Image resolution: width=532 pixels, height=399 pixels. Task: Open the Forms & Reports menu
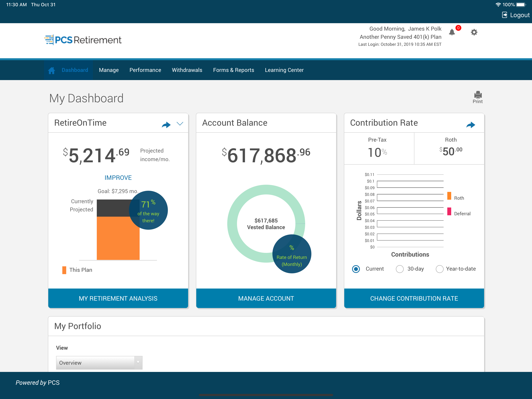pos(233,70)
